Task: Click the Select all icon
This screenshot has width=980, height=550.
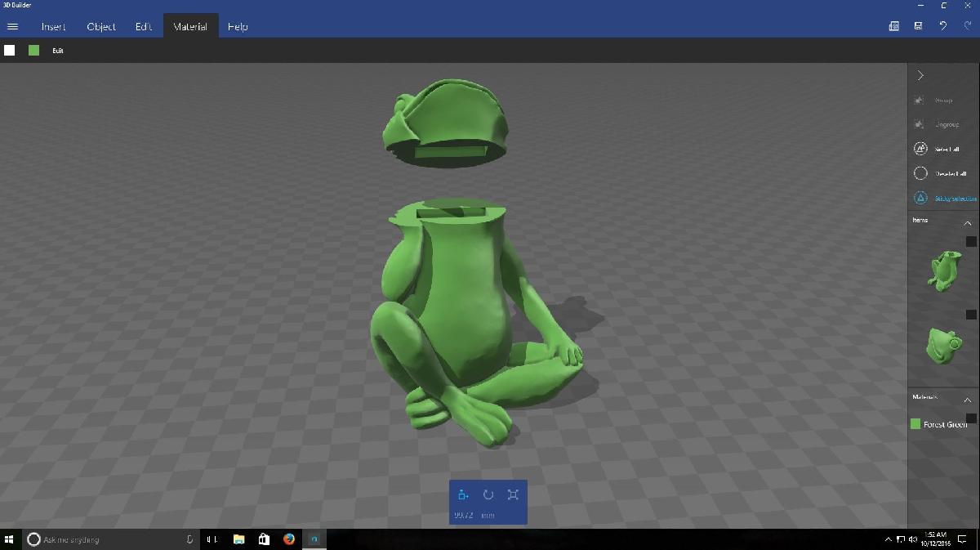Action: [x=920, y=149]
